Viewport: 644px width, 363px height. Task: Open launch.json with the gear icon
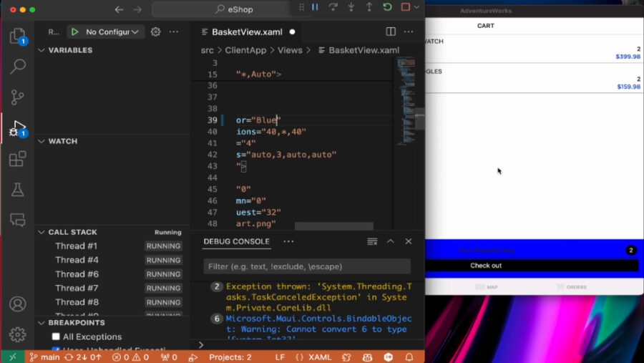[x=155, y=32]
